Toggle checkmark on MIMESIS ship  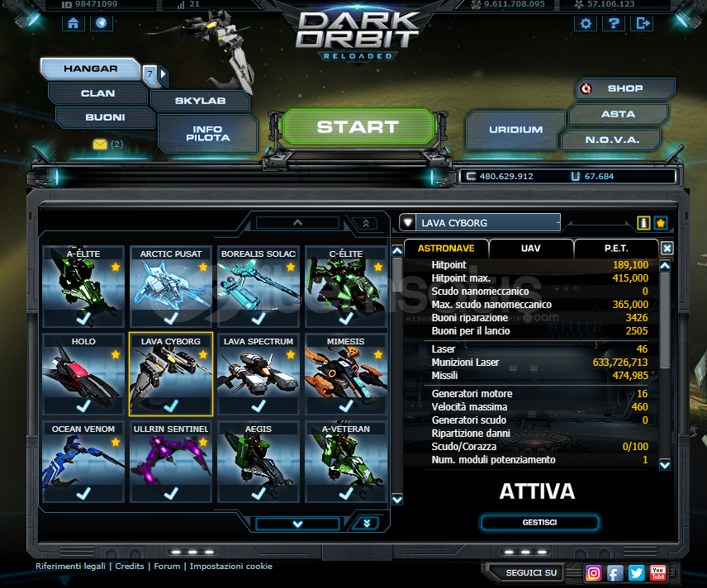(346, 405)
